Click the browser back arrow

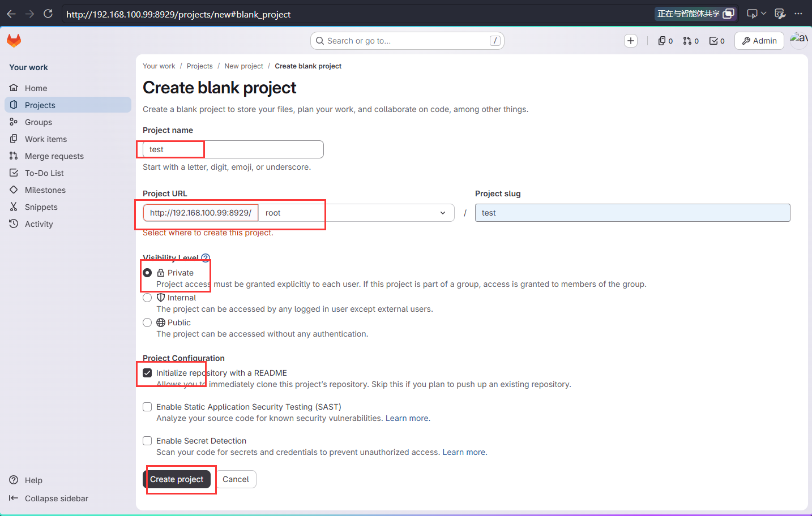pyautogui.click(x=11, y=14)
